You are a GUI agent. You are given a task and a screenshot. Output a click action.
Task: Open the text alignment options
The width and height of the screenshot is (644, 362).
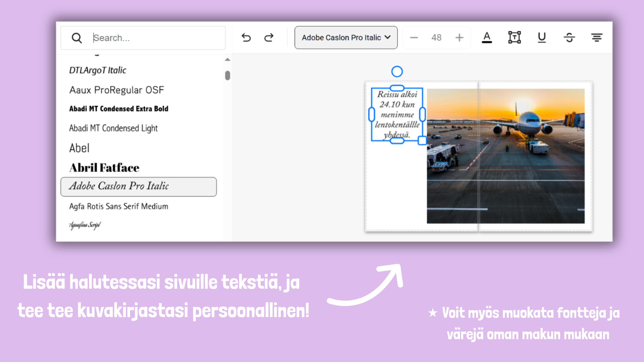pos(597,38)
